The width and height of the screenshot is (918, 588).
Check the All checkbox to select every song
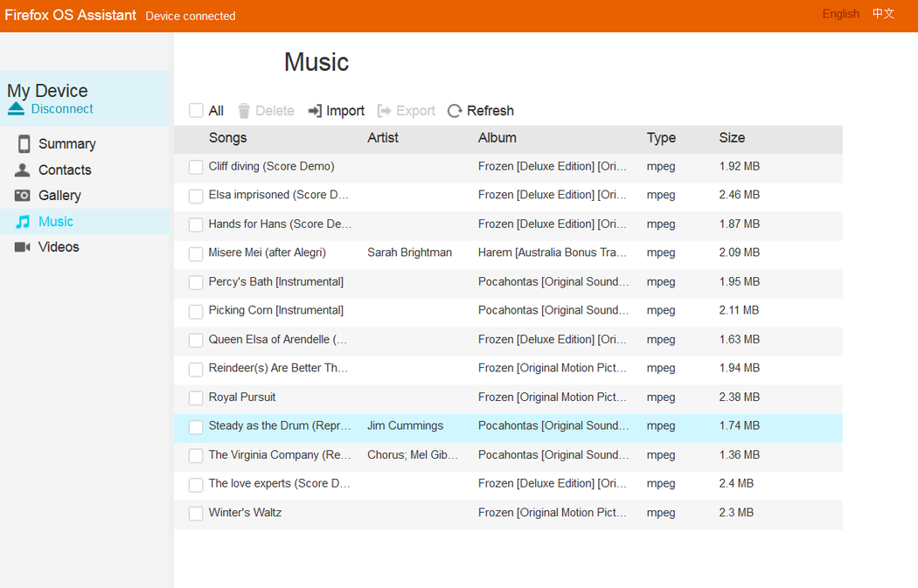pos(196,111)
